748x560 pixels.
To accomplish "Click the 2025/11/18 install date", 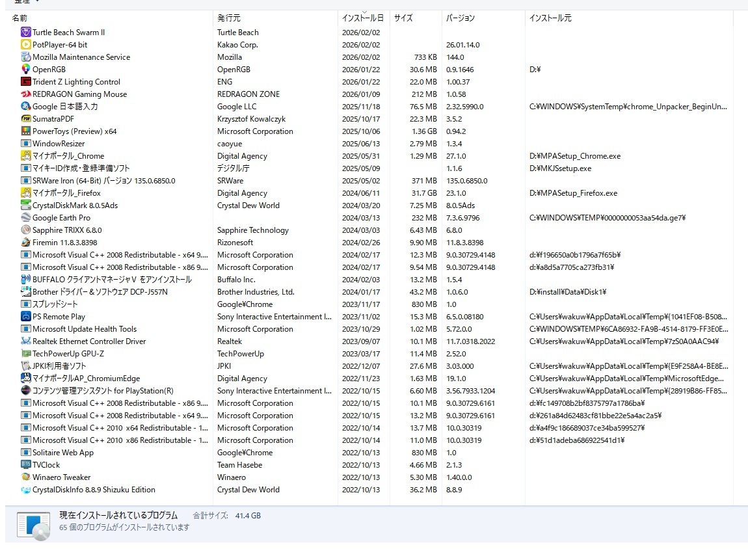I will (361, 107).
